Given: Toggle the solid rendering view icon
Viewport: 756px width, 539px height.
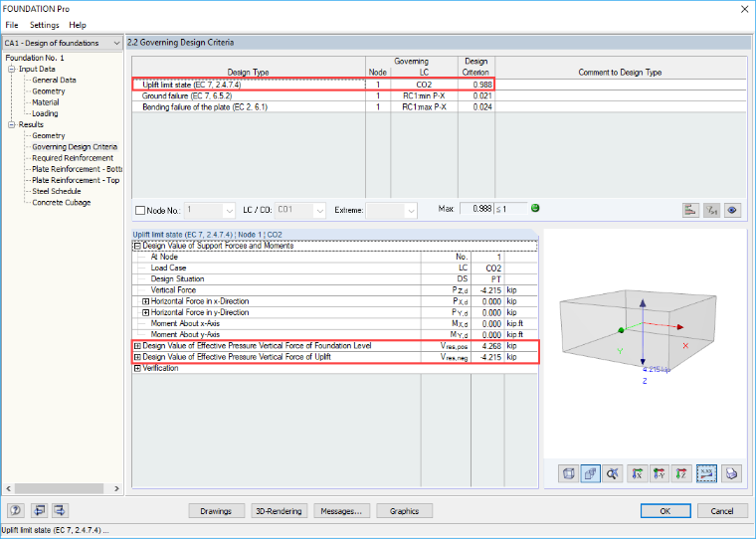Looking at the screenshot, I should [591, 473].
